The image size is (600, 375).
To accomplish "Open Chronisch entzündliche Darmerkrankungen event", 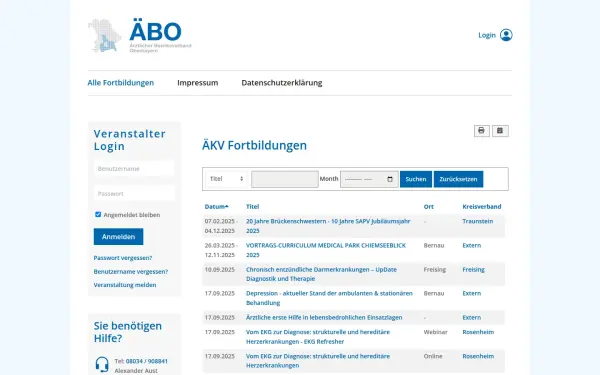I will (321, 274).
